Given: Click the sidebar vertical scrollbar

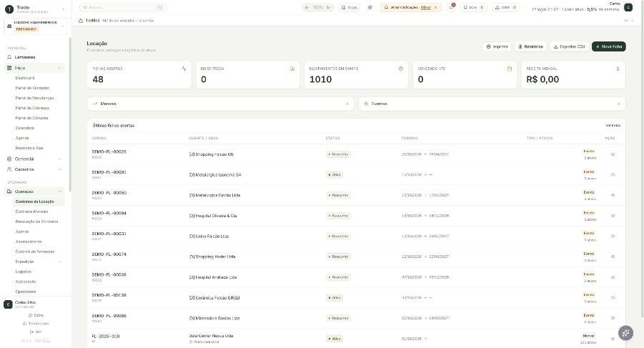Looking at the screenshot, I should click(70, 115).
